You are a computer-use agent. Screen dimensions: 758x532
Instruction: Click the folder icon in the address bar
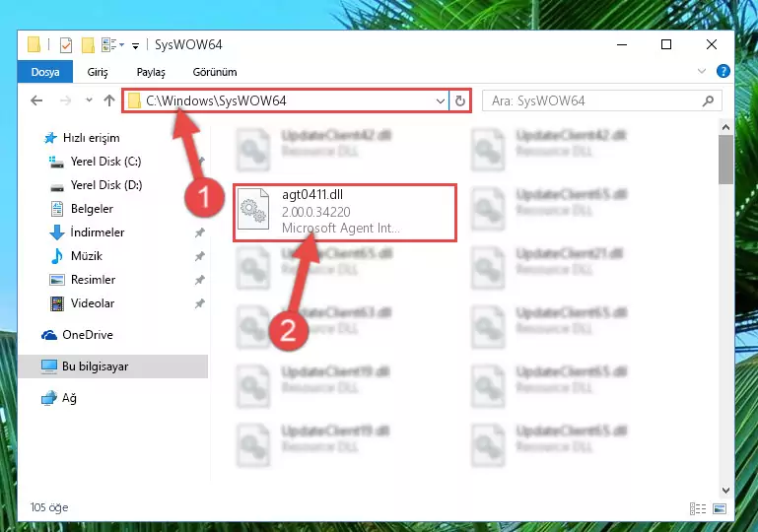[134, 101]
